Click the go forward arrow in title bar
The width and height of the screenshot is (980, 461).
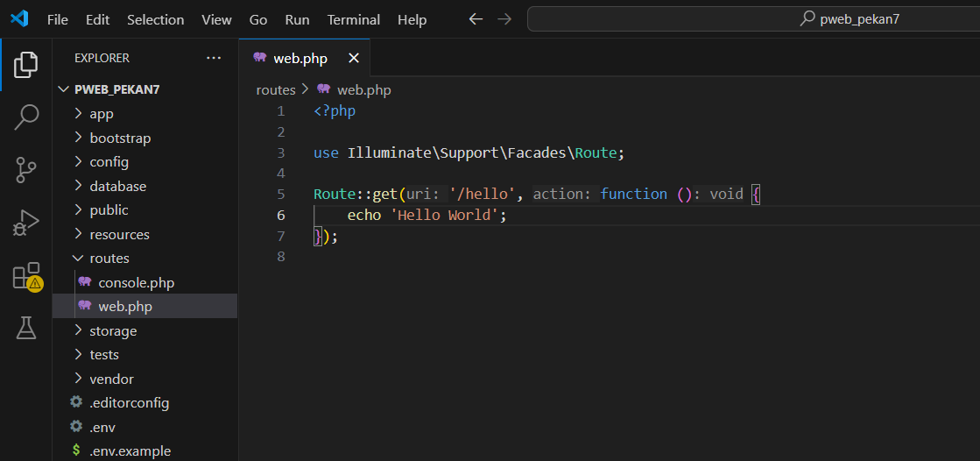(504, 19)
